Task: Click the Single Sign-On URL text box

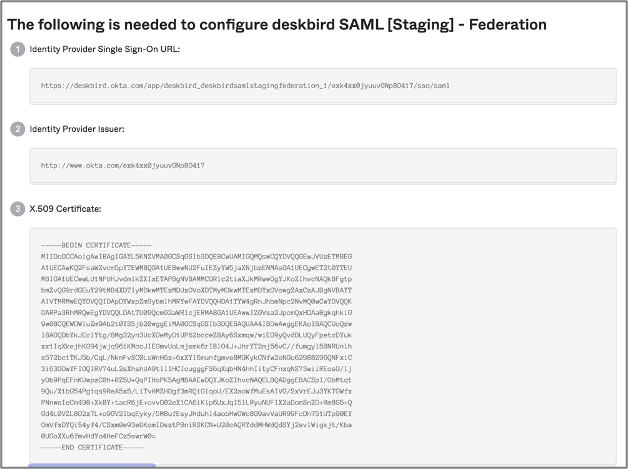Action: (x=322, y=86)
